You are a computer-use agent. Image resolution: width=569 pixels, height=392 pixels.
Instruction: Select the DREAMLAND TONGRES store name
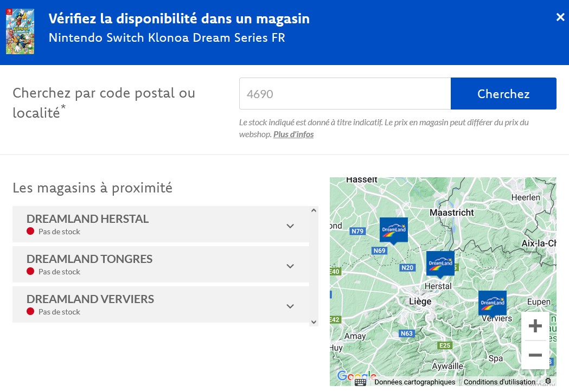point(89,259)
